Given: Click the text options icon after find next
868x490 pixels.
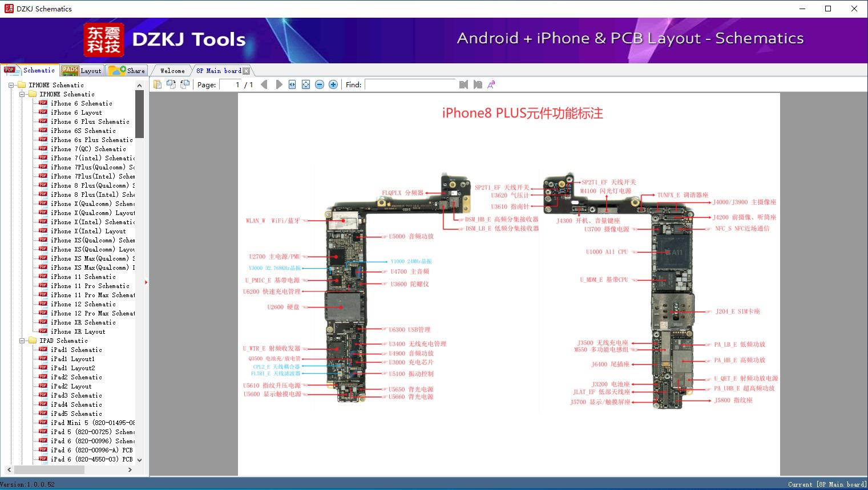Looking at the screenshot, I should point(491,84).
